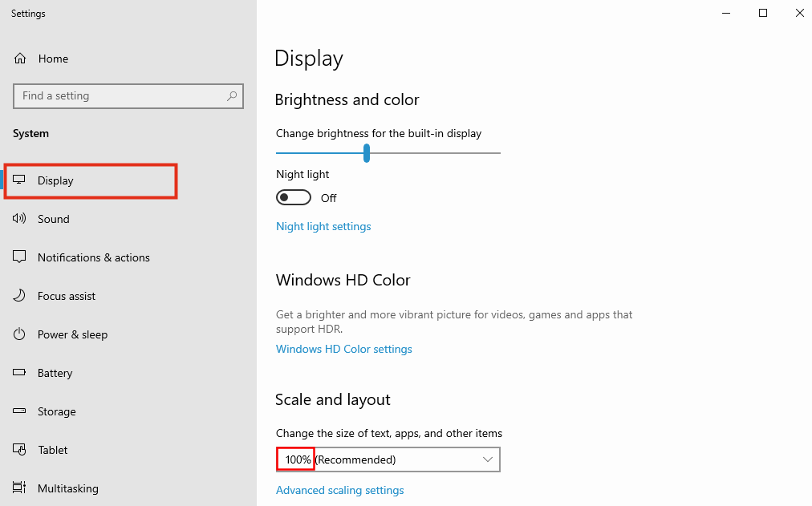Turn on the Night light toggle
Viewport: 812px width, 506px height.
(x=293, y=198)
